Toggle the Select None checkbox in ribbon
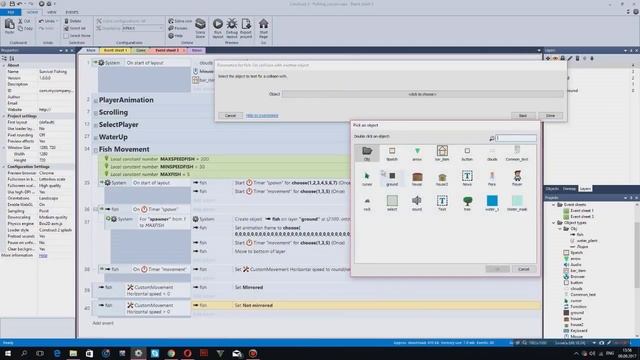Image resolution: width=640 pixels, height=360 pixels. coord(66,36)
